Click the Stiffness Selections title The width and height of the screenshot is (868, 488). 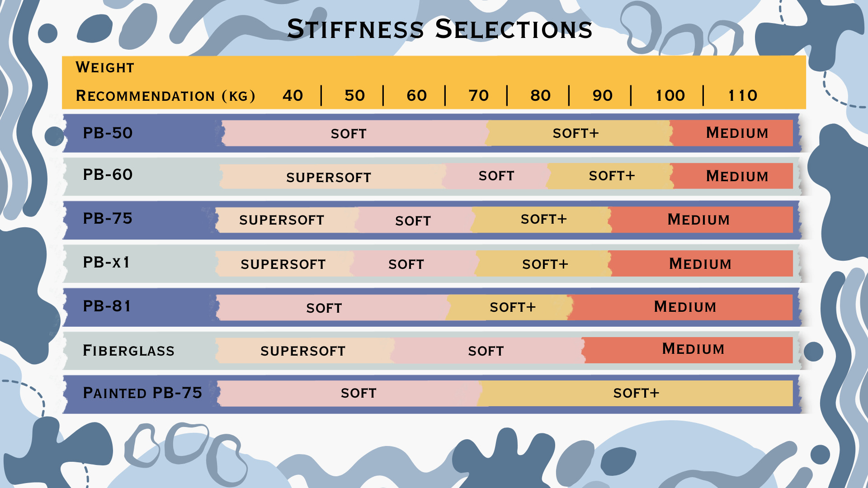(439, 29)
